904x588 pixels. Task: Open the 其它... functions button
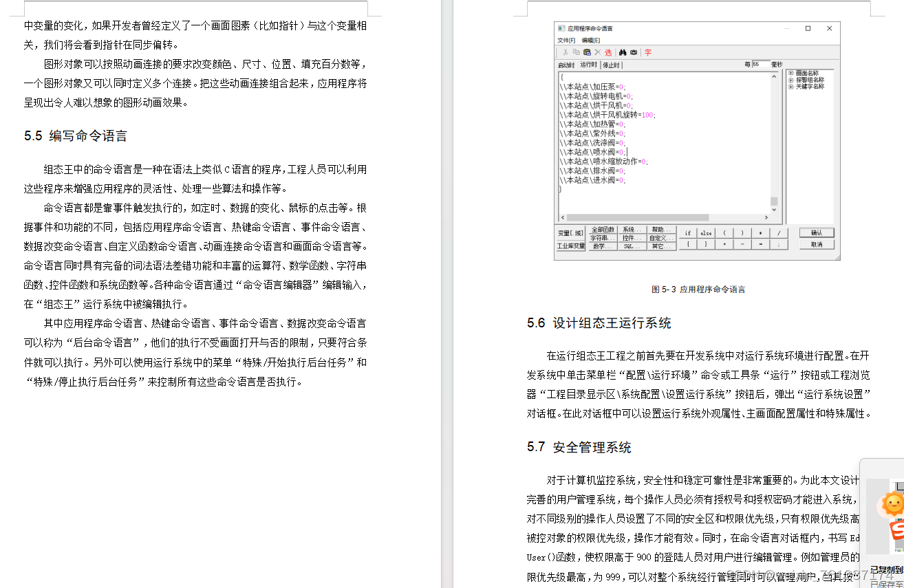click(x=662, y=246)
